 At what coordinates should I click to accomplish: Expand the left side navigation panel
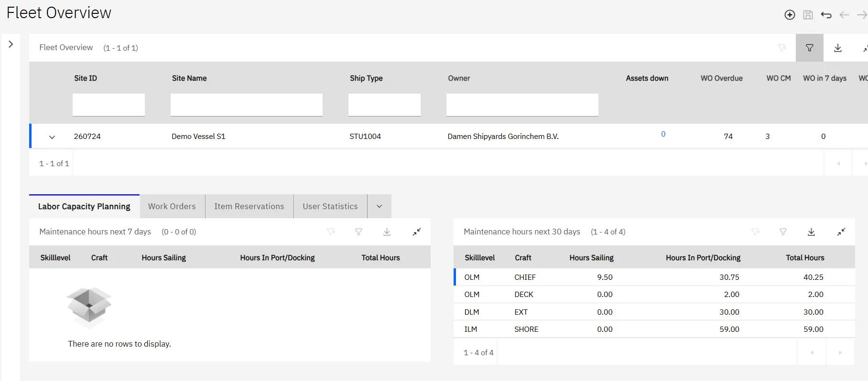click(x=11, y=44)
